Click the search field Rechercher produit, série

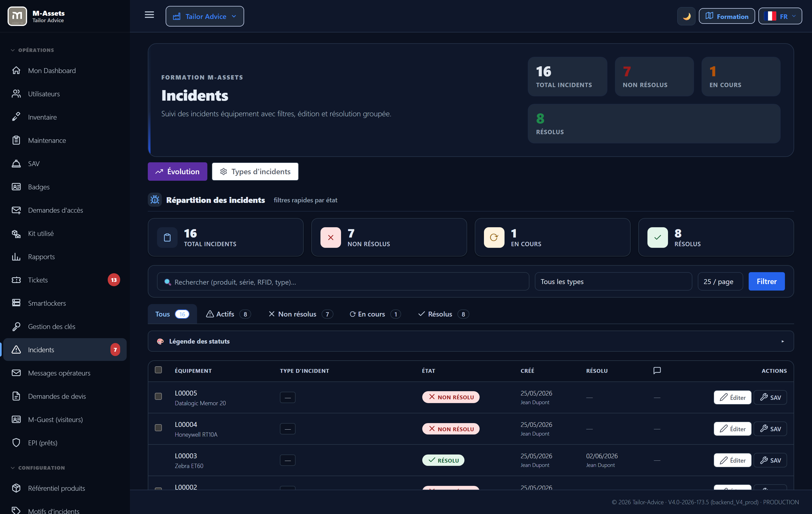click(x=343, y=281)
